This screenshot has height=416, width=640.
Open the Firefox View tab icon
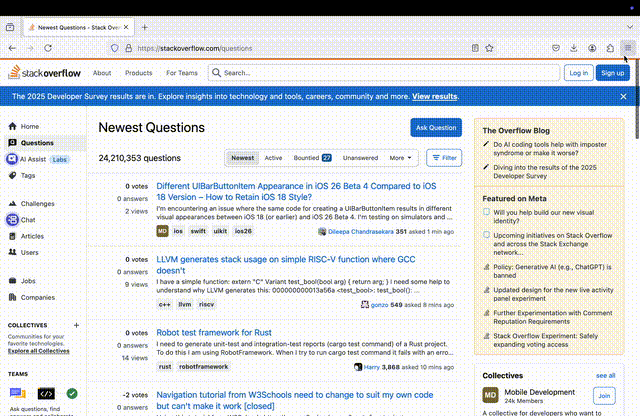tap(10, 27)
